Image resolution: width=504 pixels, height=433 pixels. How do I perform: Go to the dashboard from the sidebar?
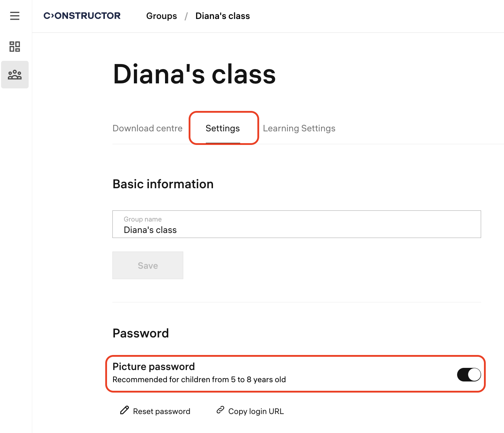point(15,47)
